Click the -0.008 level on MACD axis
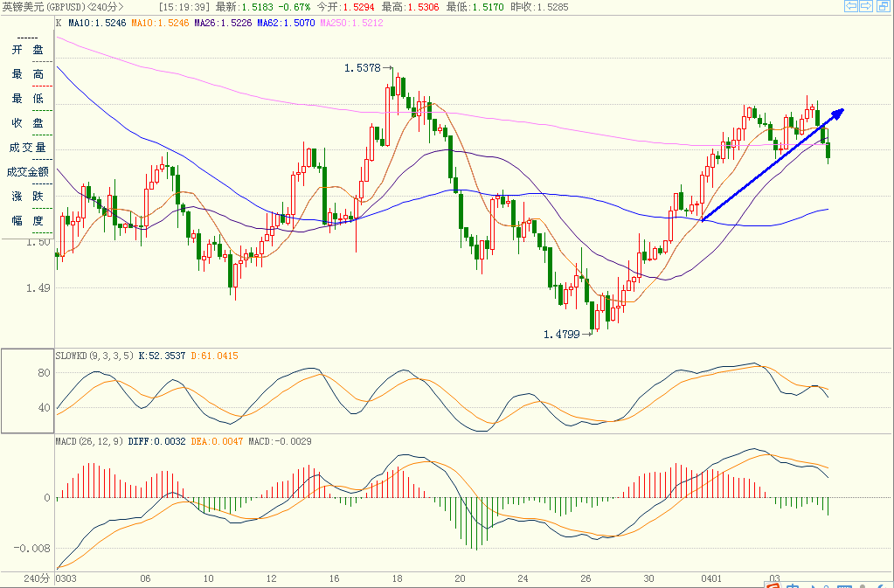 [x=32, y=549]
